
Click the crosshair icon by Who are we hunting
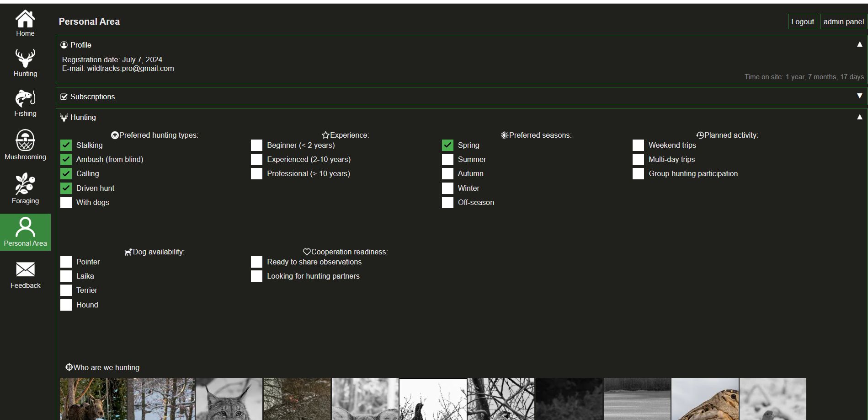69,367
